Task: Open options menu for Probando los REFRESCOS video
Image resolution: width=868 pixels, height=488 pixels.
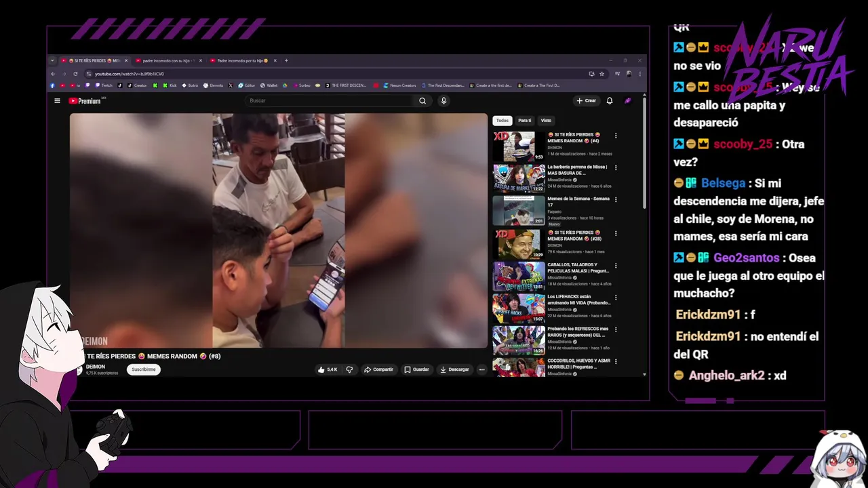Action: click(x=616, y=330)
